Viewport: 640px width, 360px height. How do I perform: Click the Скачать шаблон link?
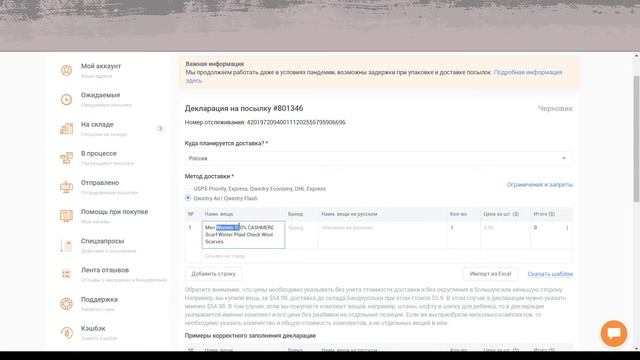(550, 274)
